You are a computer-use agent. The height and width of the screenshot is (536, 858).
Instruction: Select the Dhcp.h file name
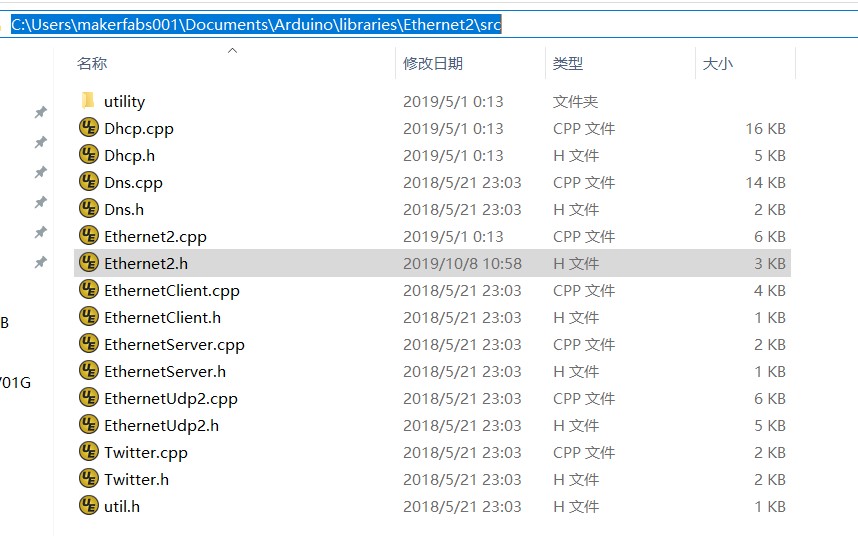pos(129,155)
